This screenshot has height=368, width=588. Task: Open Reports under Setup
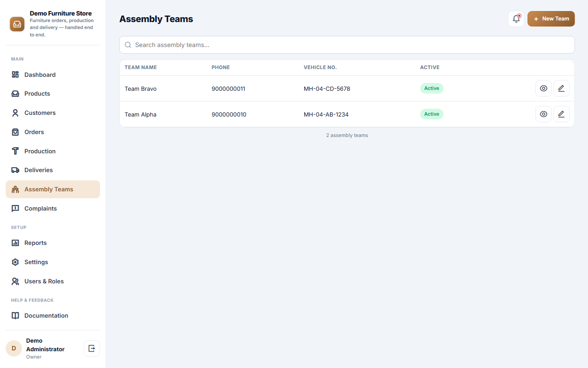coord(53,243)
